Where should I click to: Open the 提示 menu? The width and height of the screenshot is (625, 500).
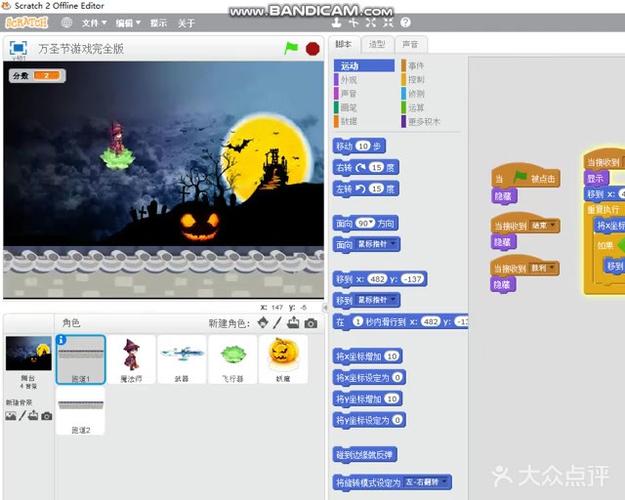(x=158, y=23)
